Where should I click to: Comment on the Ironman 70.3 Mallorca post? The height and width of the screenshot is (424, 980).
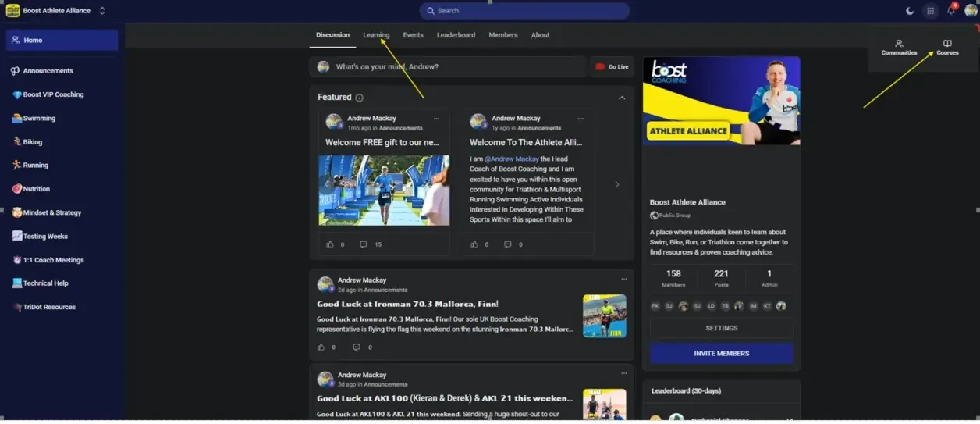coord(357,347)
